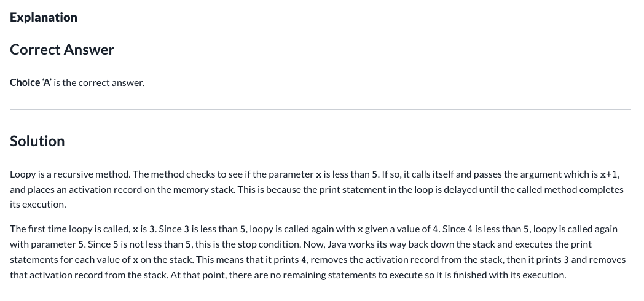Click the words 'activation record on the memory stack'

click(151, 189)
